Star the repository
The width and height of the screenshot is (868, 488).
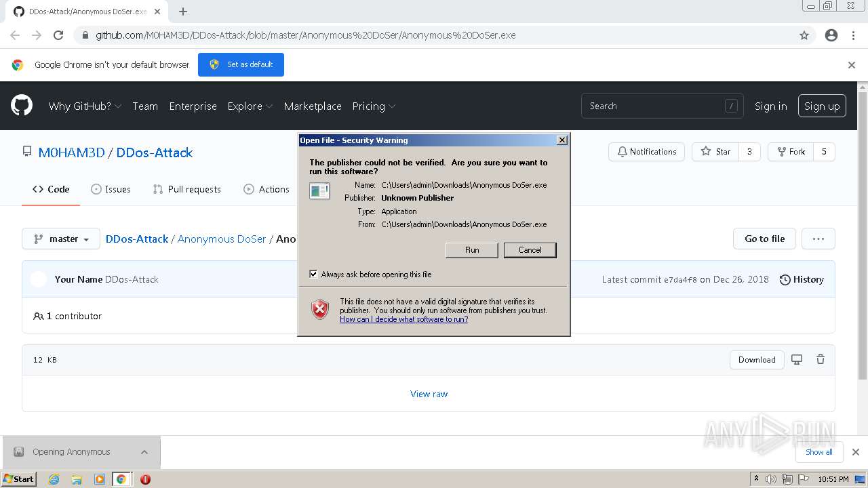715,152
